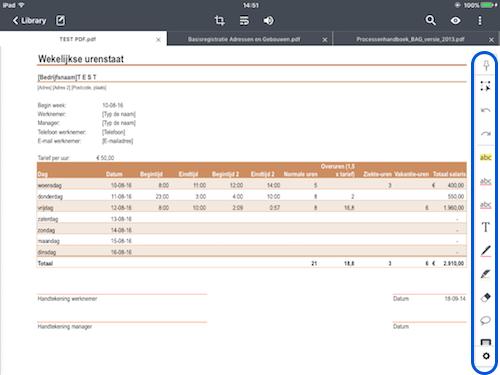The image size is (500, 375).
Task: Open the three-dot more options menu
Action: click(x=480, y=21)
